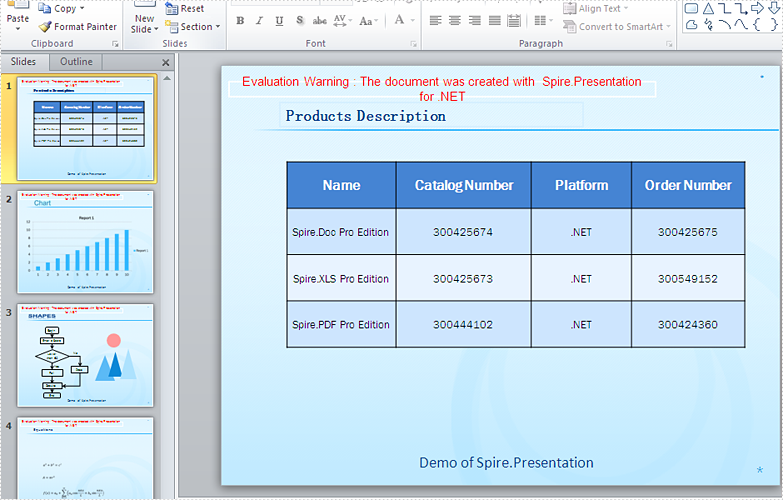
Task: Reset the slide layout
Action: (x=185, y=8)
